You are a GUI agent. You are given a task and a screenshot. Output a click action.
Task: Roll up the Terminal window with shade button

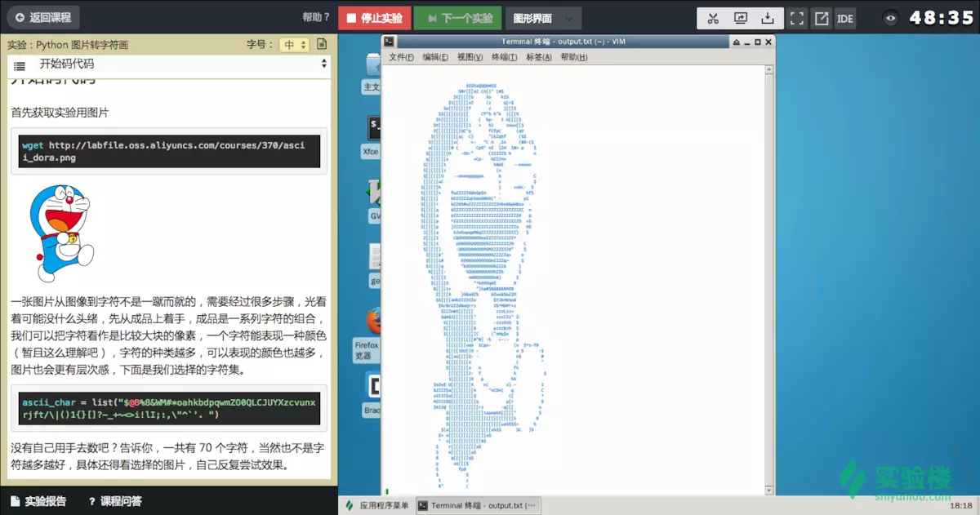pos(737,42)
